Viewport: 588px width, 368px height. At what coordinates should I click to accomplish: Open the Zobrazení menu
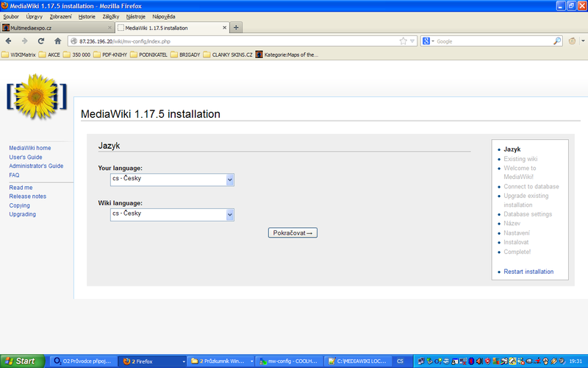coord(60,16)
